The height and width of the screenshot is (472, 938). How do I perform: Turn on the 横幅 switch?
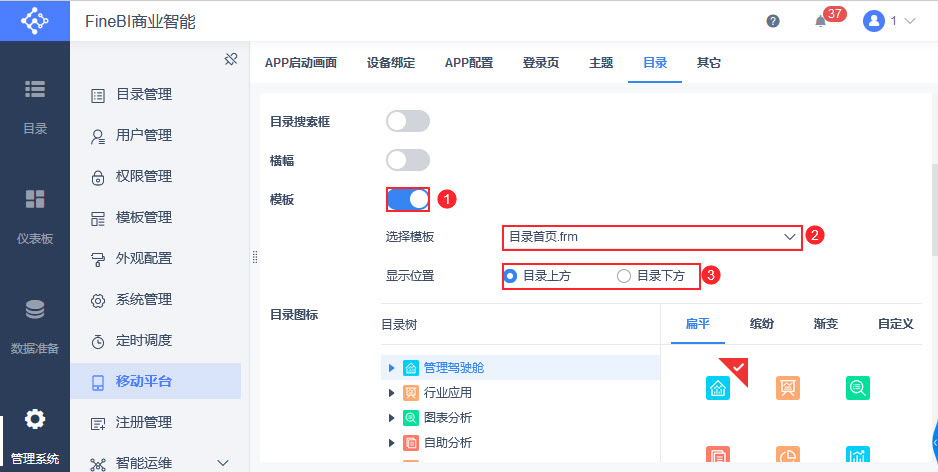408,160
